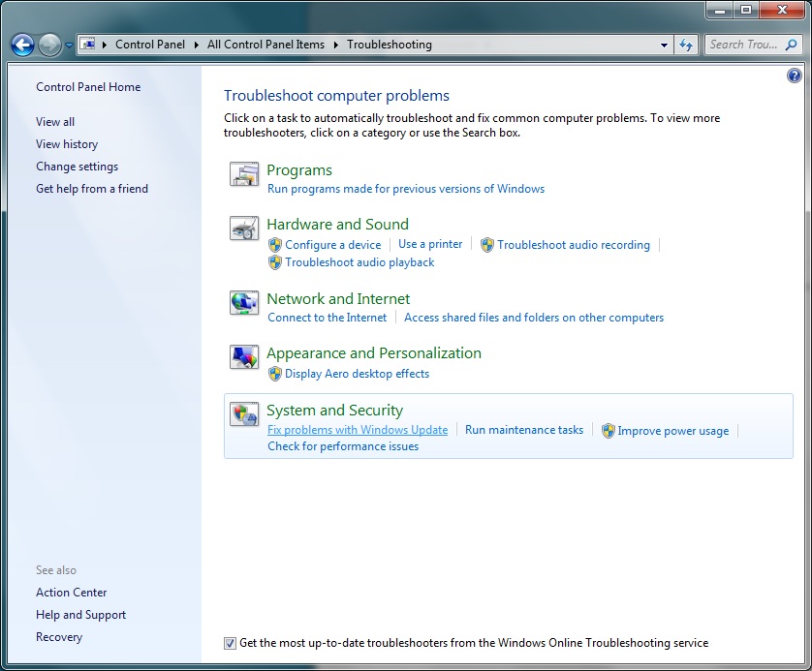Screen dimensions: 812x671
Task: Open the System and Security heading
Action: tap(335, 410)
